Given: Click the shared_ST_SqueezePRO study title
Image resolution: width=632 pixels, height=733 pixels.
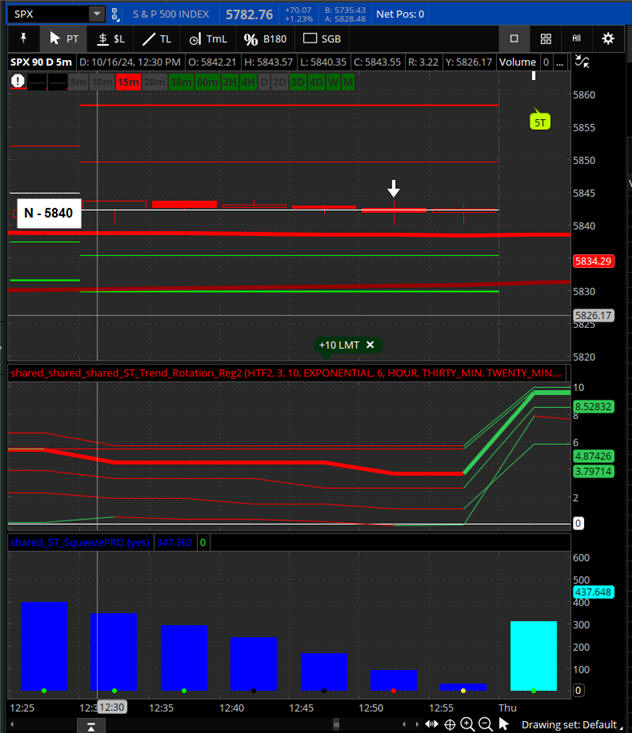Looking at the screenshot, I should 80,542.
